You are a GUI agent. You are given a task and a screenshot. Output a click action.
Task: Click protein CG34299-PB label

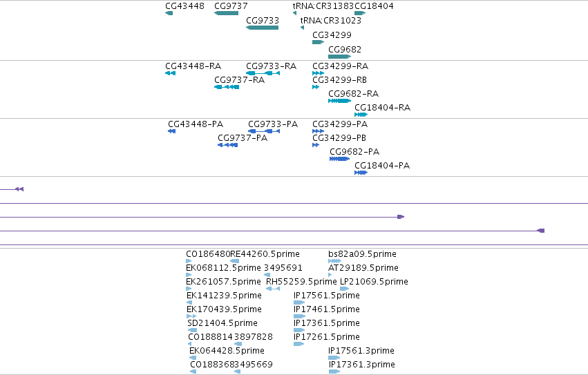pyautogui.click(x=339, y=138)
